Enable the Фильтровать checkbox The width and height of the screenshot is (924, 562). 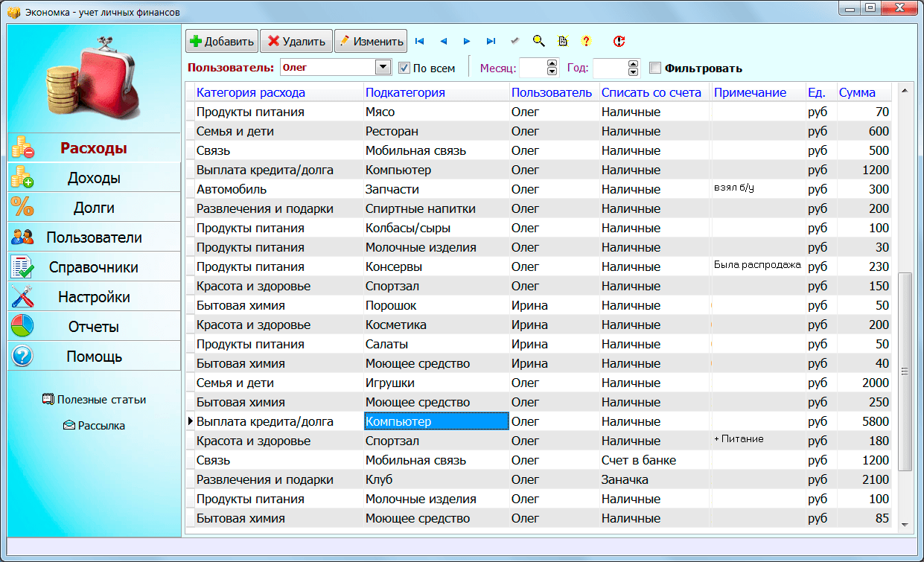tap(655, 68)
